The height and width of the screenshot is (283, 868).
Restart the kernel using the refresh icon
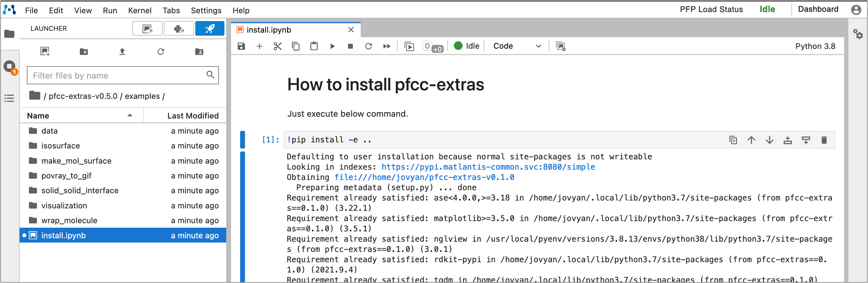click(369, 46)
